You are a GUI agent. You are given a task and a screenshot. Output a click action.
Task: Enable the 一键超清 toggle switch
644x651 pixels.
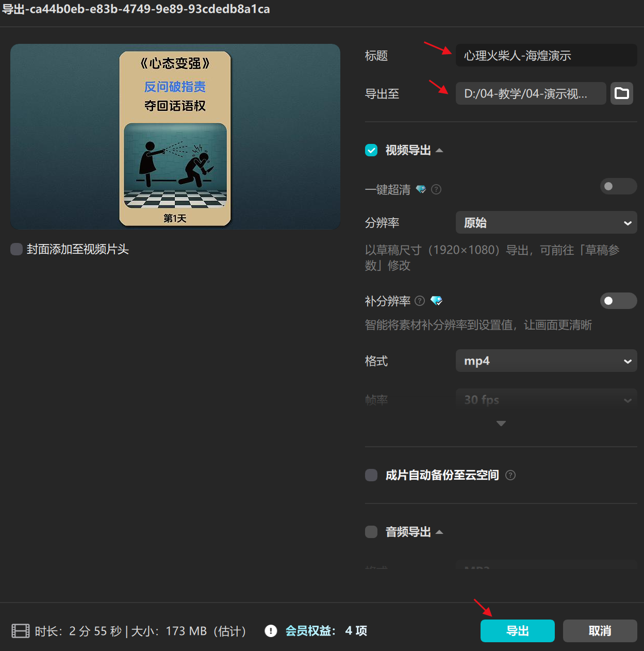(618, 186)
